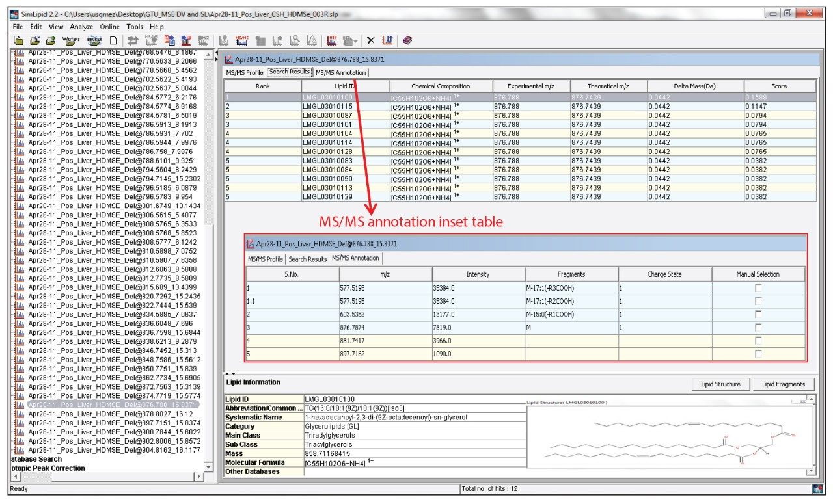Click the isotope peak curve toolbar icon

(x=311, y=40)
